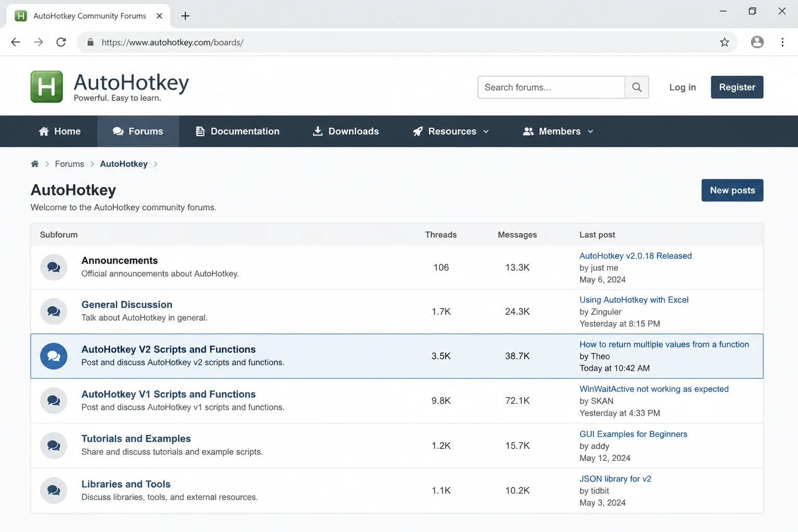Click the Subforum column header
The height and width of the screenshot is (532, 798).
[59, 235]
